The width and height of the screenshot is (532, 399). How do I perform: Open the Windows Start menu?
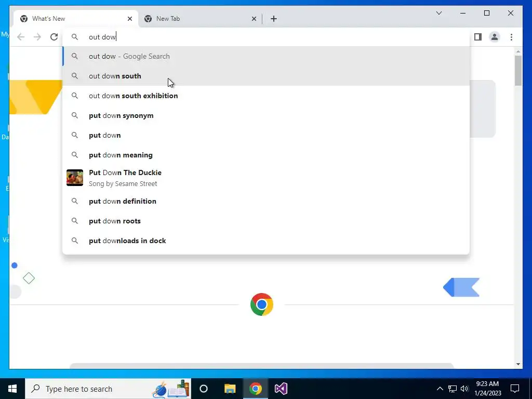(x=12, y=389)
